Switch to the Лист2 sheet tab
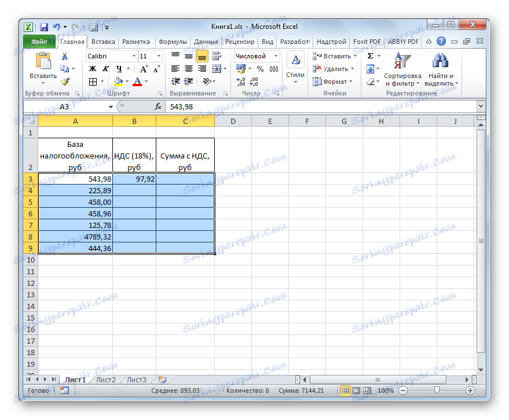The width and height of the screenshot is (509, 420). point(106,380)
